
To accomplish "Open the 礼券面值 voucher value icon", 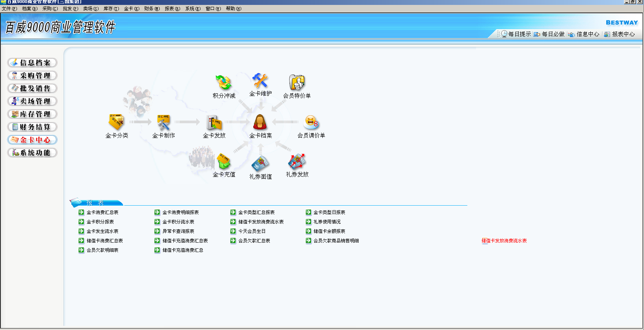I will (260, 163).
